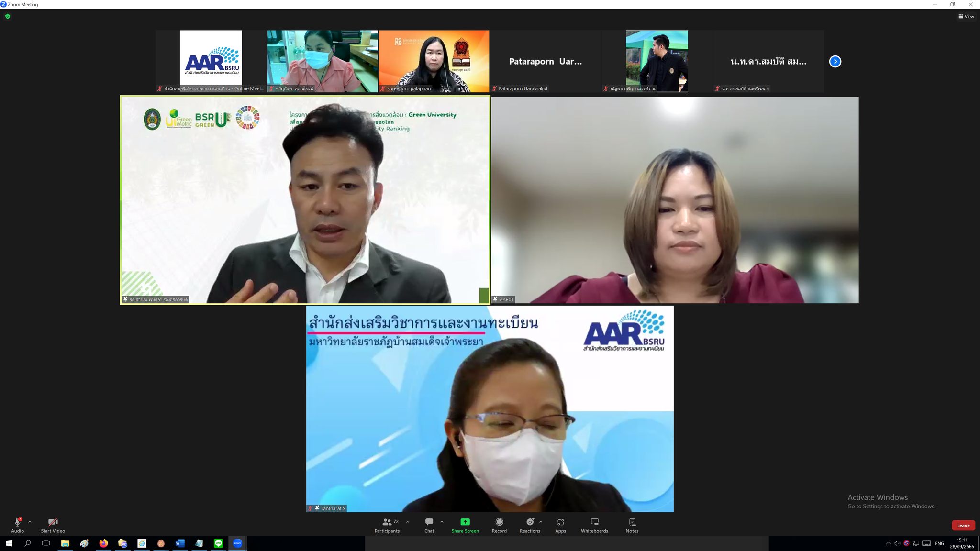Expand the Reactions options caret

click(x=541, y=522)
